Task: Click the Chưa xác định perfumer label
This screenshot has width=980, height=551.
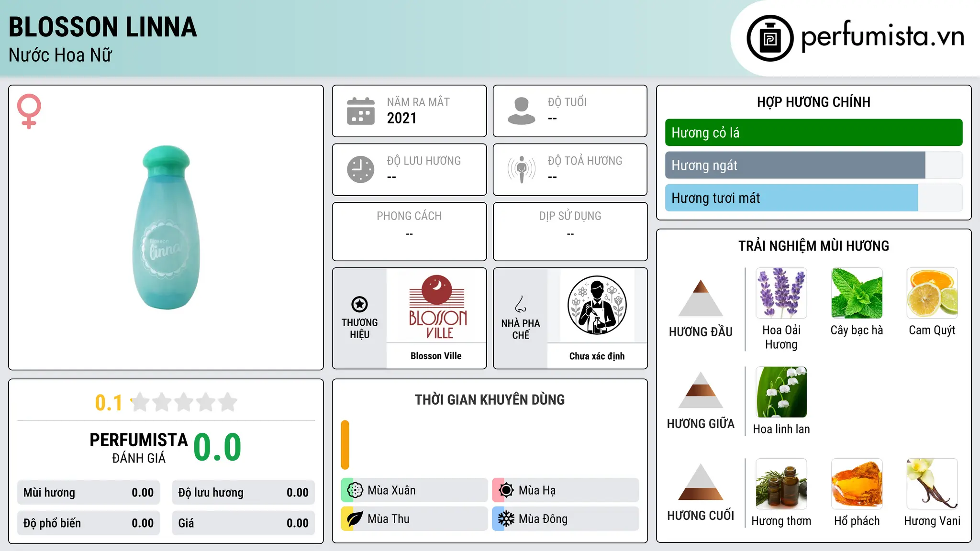Action: pos(597,356)
